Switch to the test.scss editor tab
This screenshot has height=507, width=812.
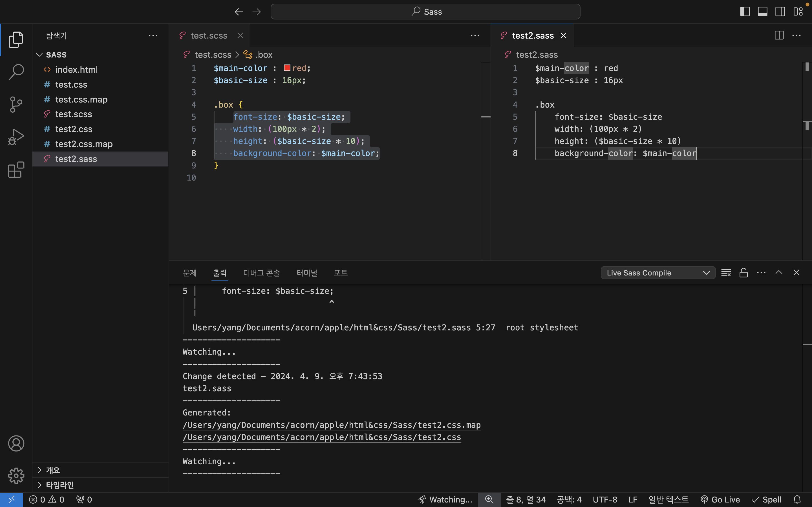tap(209, 35)
